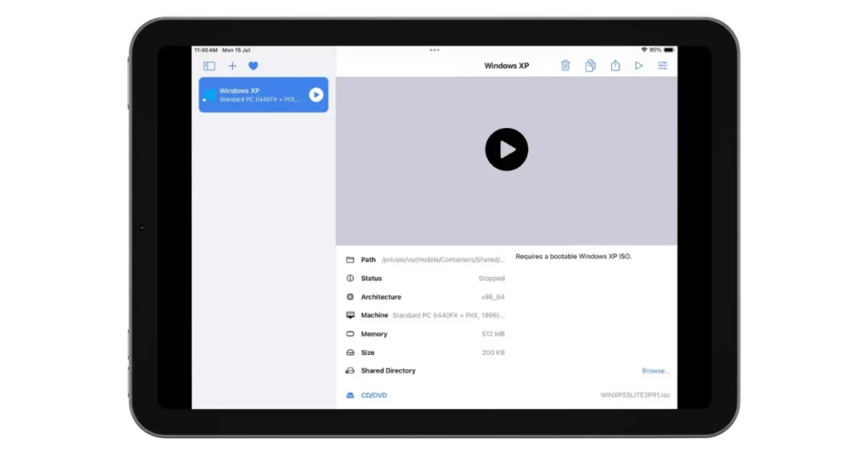Toggle the sidebar panel icon
Image resolution: width=868 pixels, height=454 pixels.
pos(209,66)
